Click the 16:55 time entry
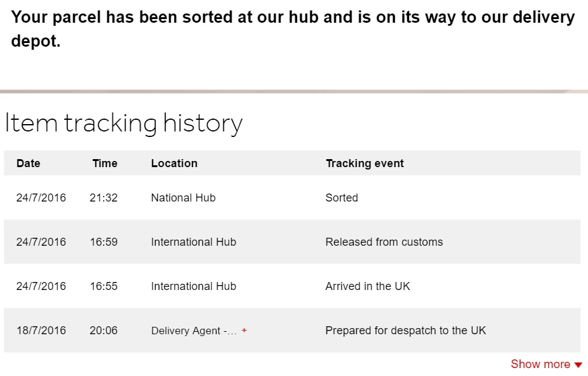 tap(103, 286)
